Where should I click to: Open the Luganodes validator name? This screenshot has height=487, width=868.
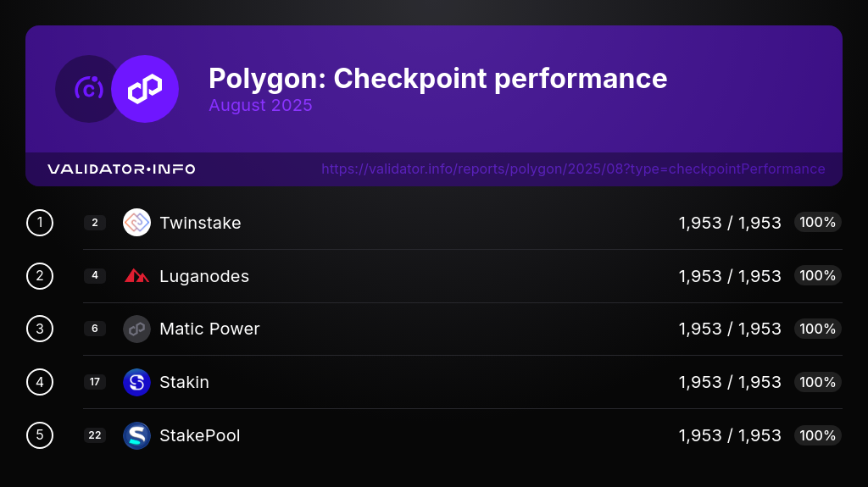coord(204,276)
